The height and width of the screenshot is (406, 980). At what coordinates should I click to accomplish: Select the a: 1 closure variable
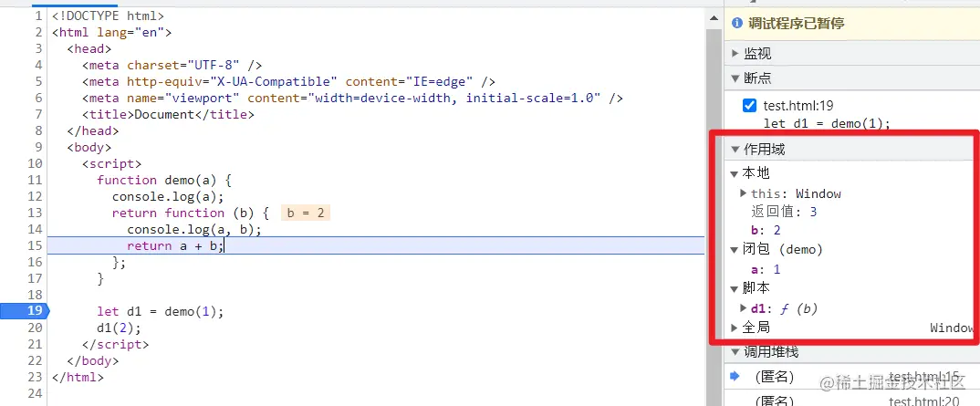766,270
